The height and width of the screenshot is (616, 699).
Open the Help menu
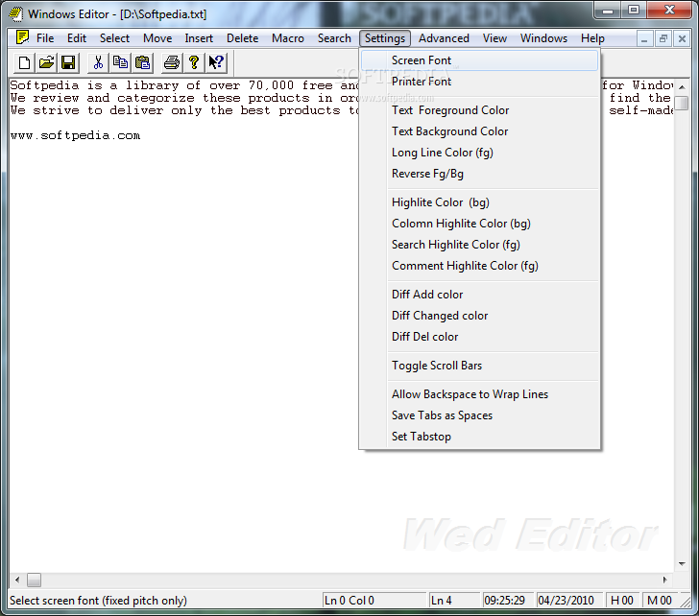tap(592, 38)
